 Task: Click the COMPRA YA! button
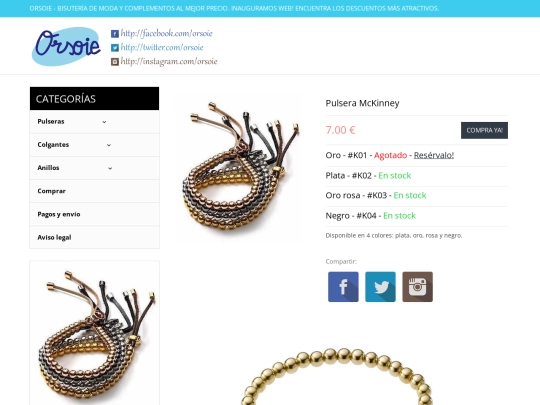point(484,131)
